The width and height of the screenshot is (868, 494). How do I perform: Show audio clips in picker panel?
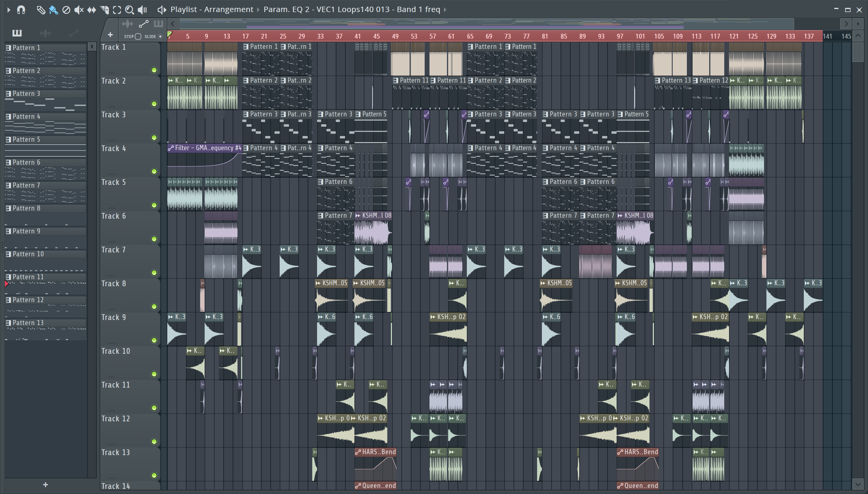[x=45, y=33]
